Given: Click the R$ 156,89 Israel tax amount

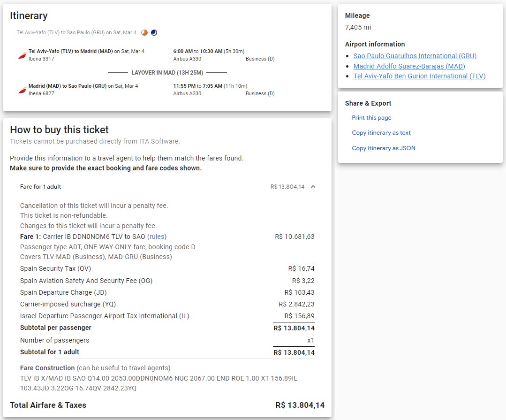Looking at the screenshot, I should click(x=300, y=316).
